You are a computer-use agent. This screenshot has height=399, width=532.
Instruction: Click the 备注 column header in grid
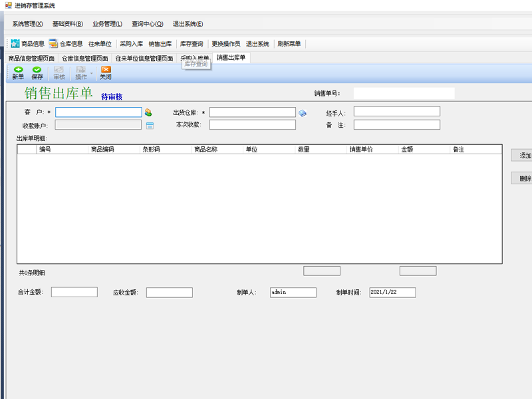click(x=476, y=149)
